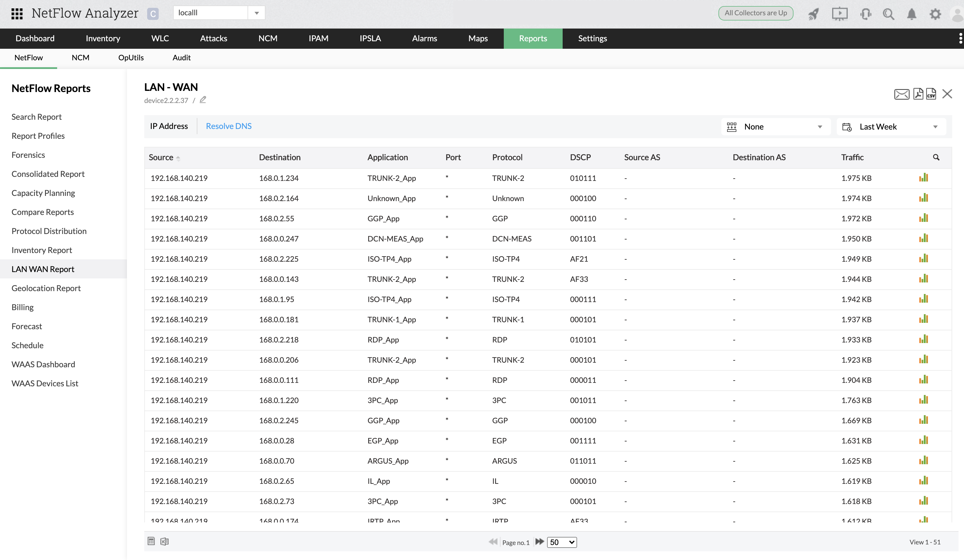
Task: Open Geolocation Report in sidebar
Action: (46, 288)
